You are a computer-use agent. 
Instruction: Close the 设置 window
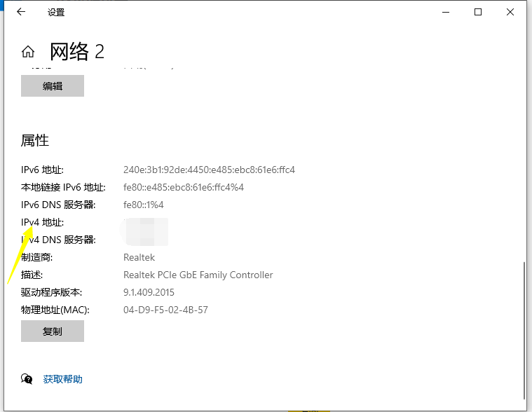[510, 12]
